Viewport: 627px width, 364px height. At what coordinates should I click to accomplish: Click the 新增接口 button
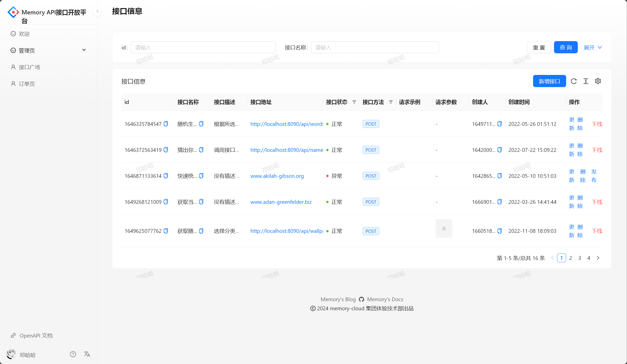click(x=549, y=81)
